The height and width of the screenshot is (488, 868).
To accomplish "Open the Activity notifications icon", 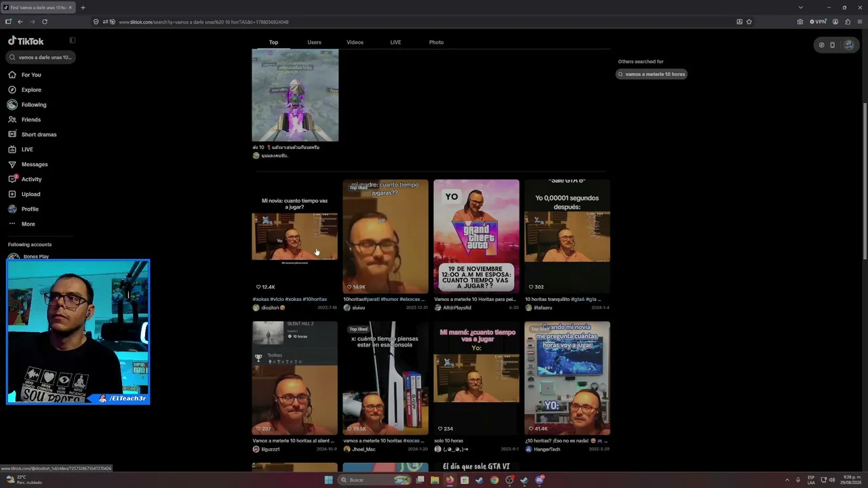I will (12, 179).
